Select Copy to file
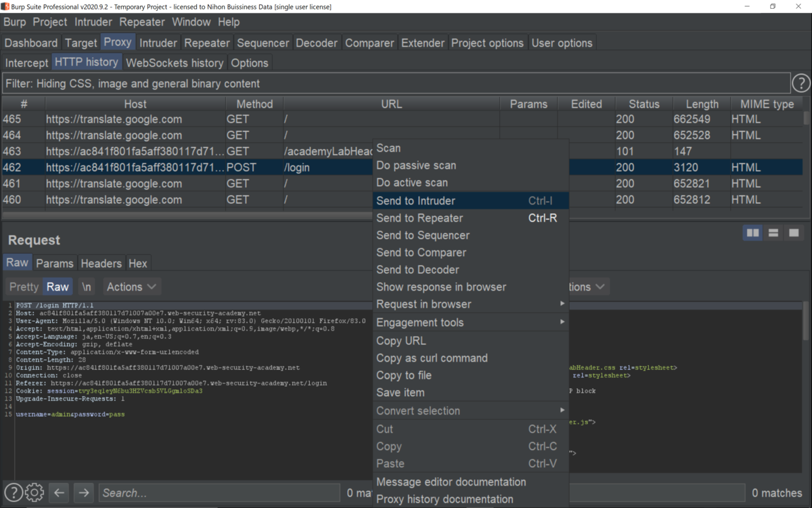Screen dimensions: 812x508 coord(471,375)
